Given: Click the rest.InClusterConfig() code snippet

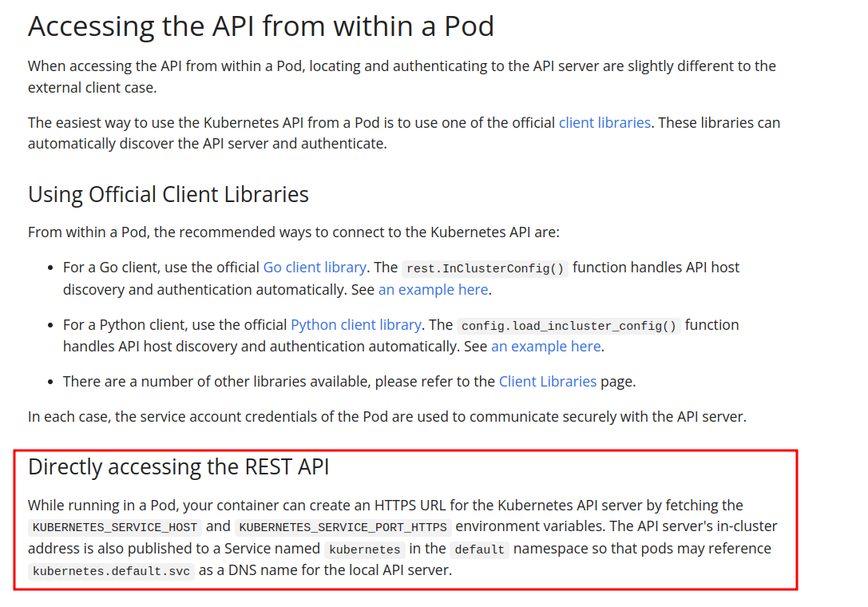Looking at the screenshot, I should tap(484, 268).
